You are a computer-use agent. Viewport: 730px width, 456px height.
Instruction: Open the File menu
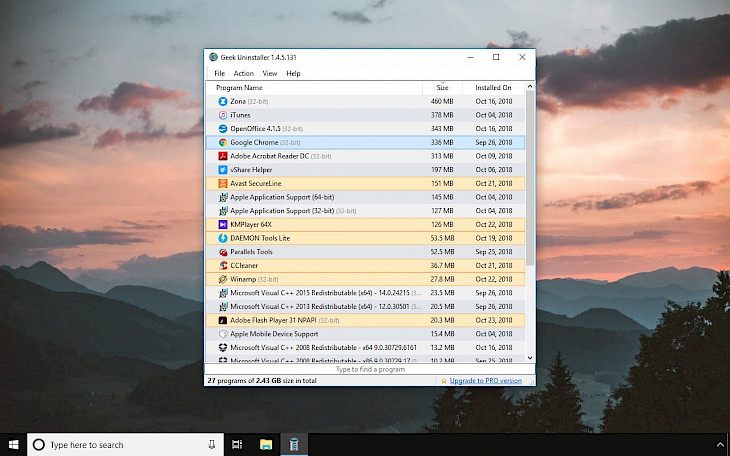[x=219, y=74]
